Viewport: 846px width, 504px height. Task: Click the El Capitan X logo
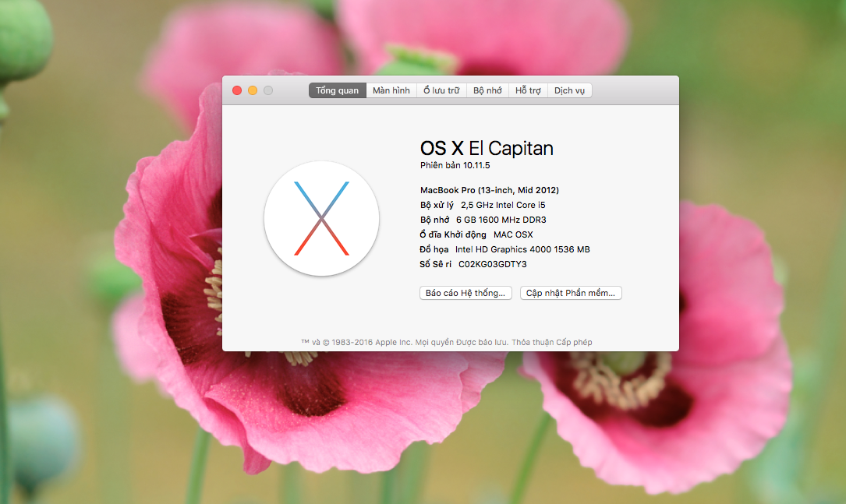click(x=321, y=218)
